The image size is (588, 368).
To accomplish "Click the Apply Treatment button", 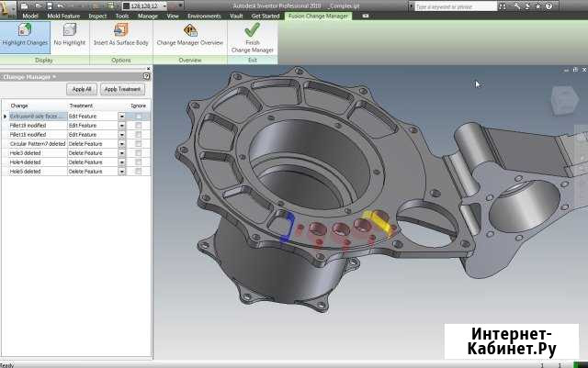I will [x=122, y=90].
